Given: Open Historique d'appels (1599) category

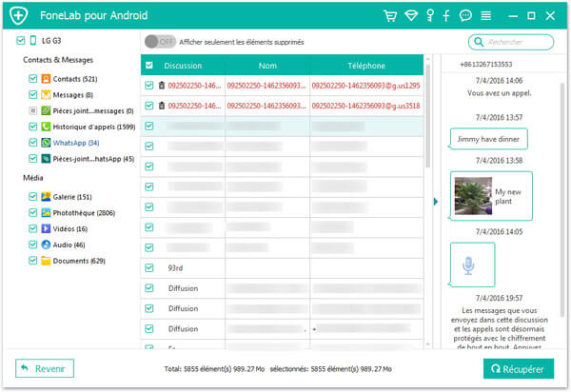Looking at the screenshot, I should coord(94,127).
